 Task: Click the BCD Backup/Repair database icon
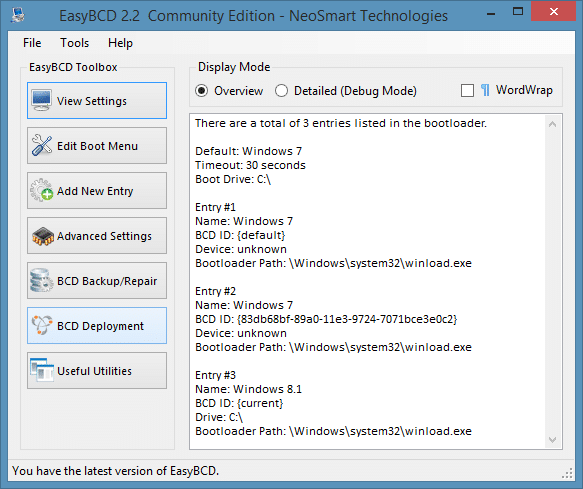(x=41, y=280)
